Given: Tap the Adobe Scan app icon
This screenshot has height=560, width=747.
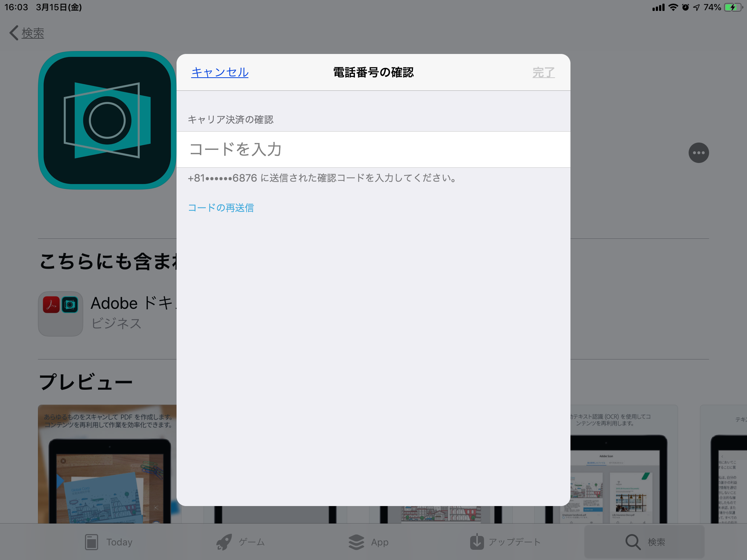Looking at the screenshot, I should pyautogui.click(x=107, y=120).
